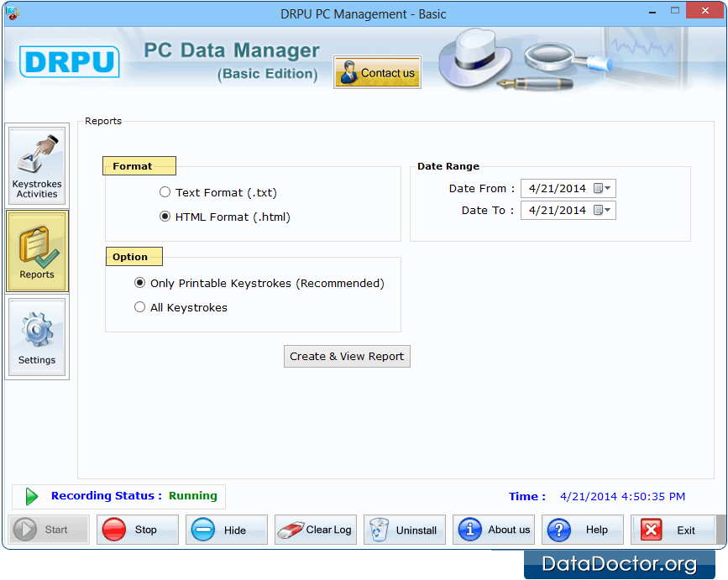This screenshot has width=728, height=580.
Task: Click the red Exit button
Action: [672, 530]
